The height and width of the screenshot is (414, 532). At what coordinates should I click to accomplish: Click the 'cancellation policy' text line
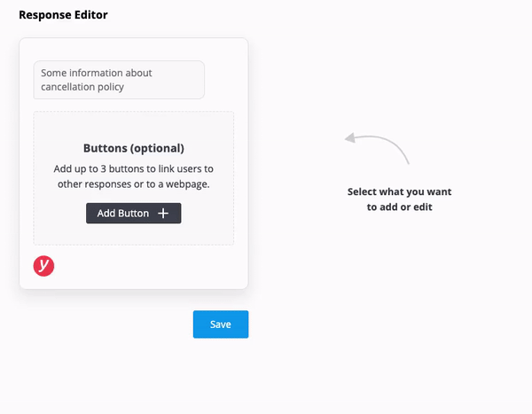tap(82, 87)
